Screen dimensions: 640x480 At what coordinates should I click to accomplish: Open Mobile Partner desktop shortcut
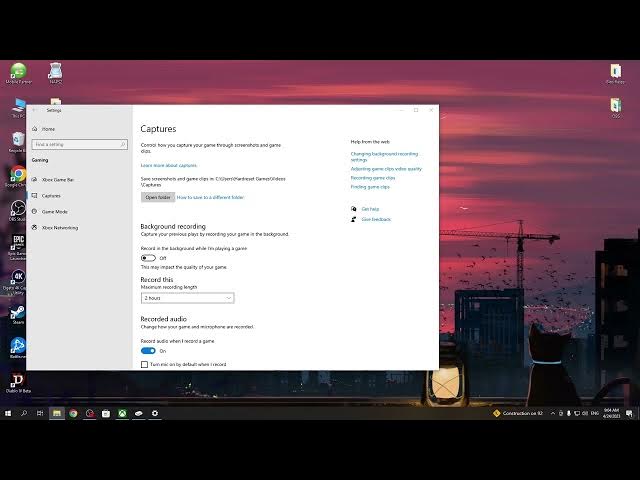point(18,73)
